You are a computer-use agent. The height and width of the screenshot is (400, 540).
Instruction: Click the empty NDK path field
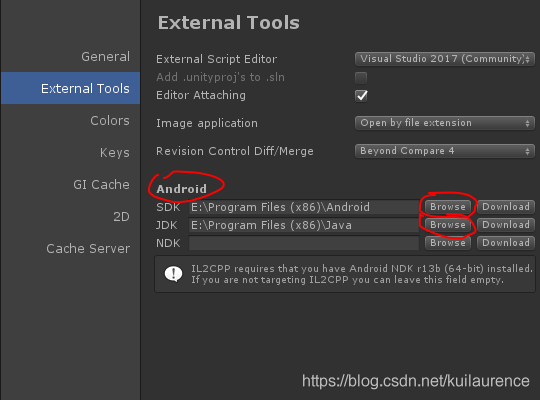(x=304, y=243)
